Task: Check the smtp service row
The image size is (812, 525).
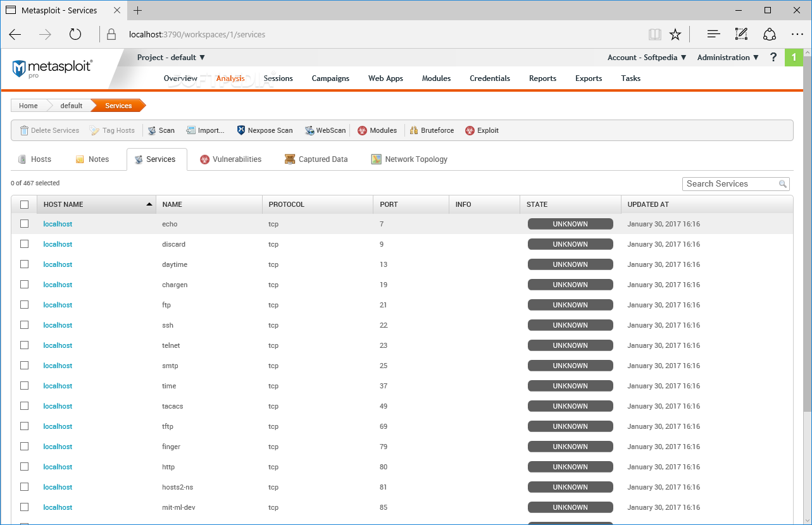Action: tap(24, 366)
